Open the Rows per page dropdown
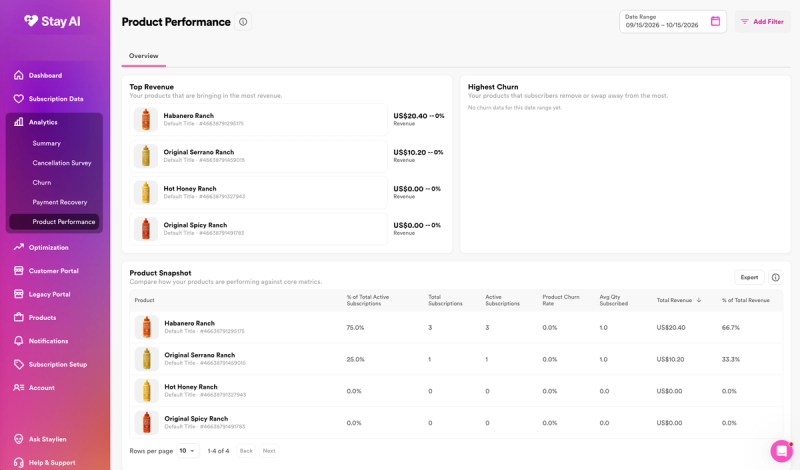This screenshot has width=800, height=470. coord(188,451)
